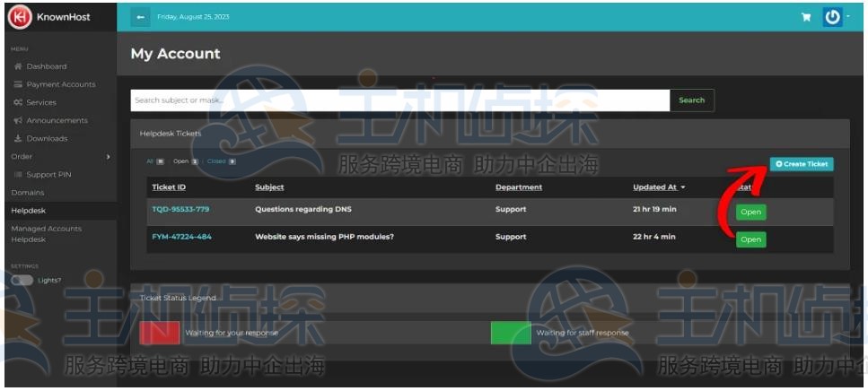Click the date 'Friday, August 25, 2023'
The image size is (868, 391).
coord(193,17)
